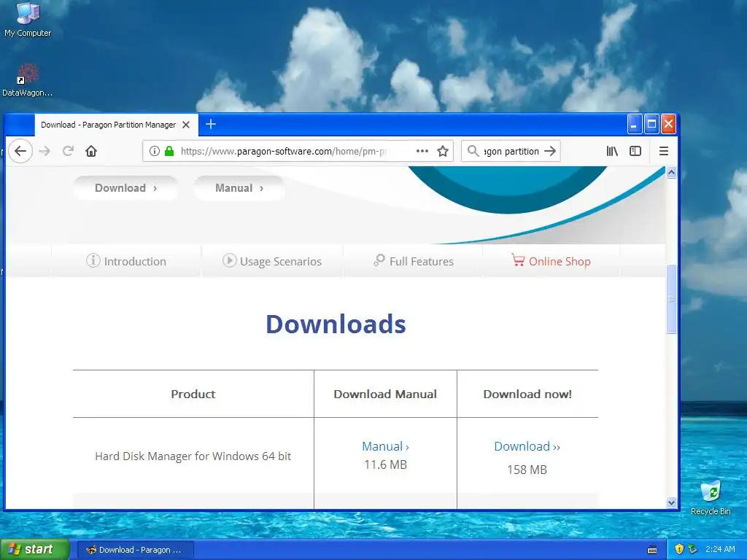The image size is (747, 560).
Task: Click the search box text field
Action: pyautogui.click(x=511, y=151)
